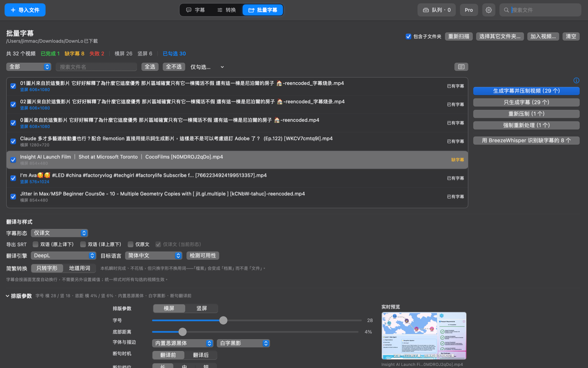Click 只生成字幕 (29 个) button
This screenshot has width=588, height=368.
click(526, 102)
